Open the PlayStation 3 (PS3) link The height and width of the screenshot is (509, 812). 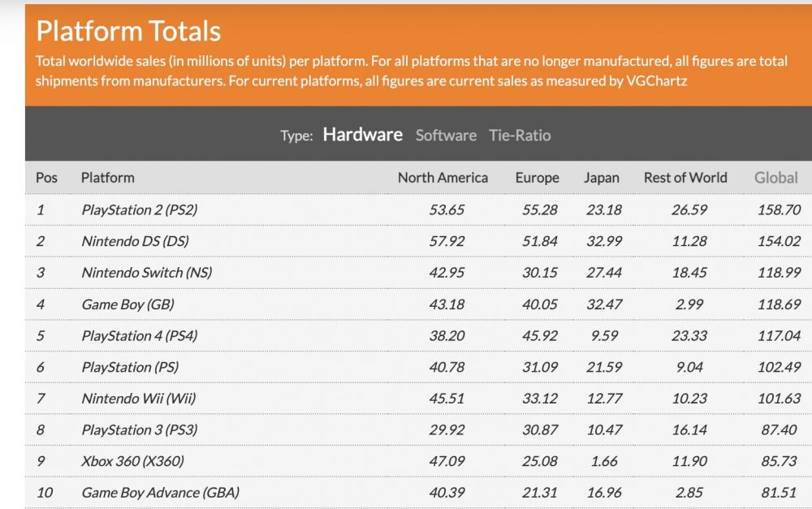point(140,429)
